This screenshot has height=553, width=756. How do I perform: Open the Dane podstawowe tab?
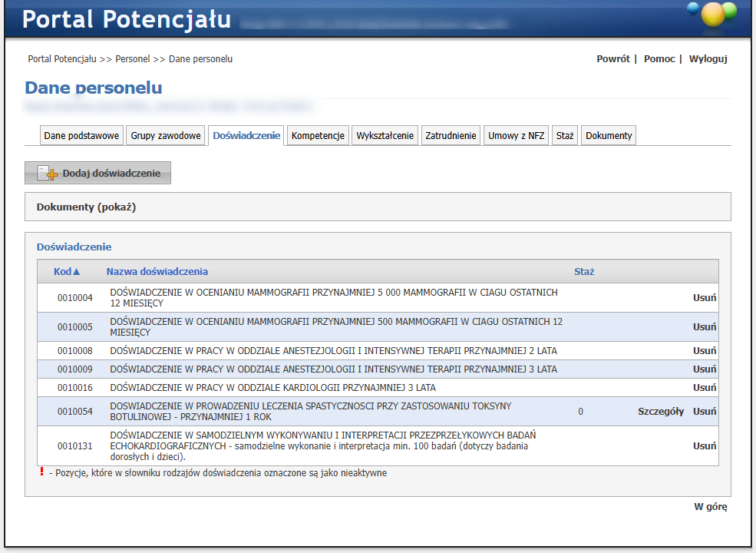81,136
